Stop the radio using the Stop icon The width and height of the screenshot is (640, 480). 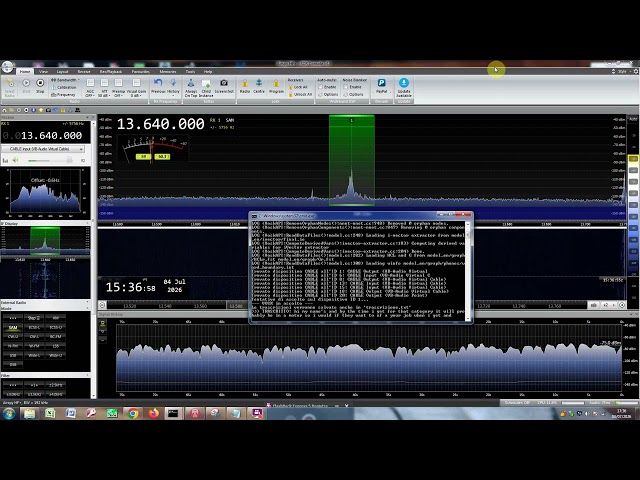point(40,85)
